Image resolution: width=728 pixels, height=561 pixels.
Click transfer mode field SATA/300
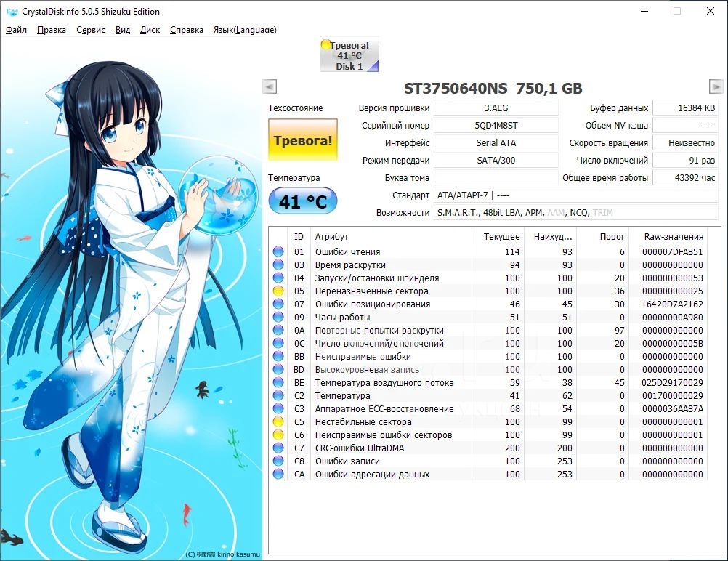[x=496, y=160]
